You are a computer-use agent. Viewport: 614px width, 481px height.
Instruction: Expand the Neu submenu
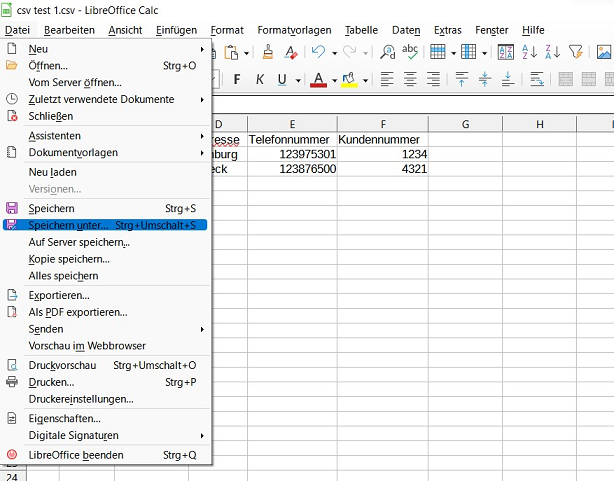click(105, 49)
